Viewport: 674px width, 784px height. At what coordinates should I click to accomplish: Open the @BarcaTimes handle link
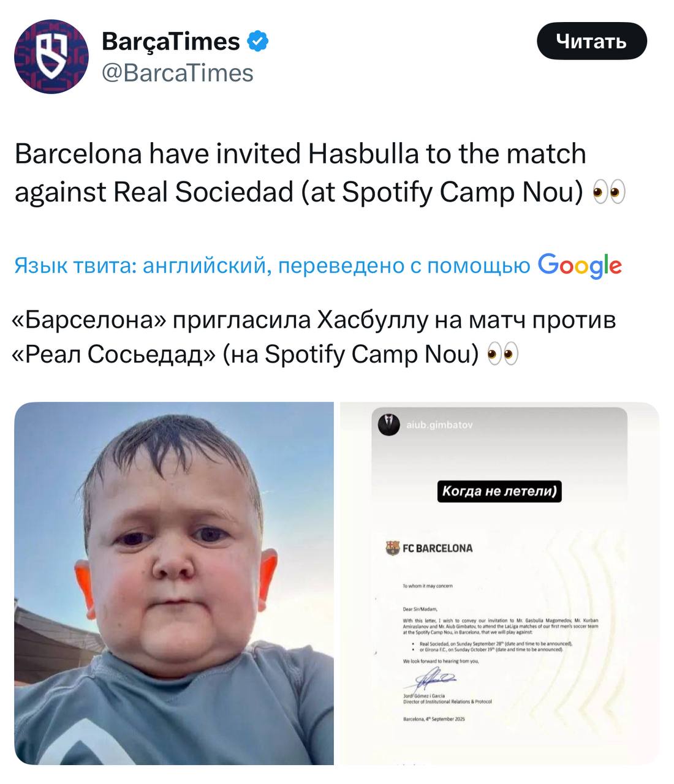point(176,73)
